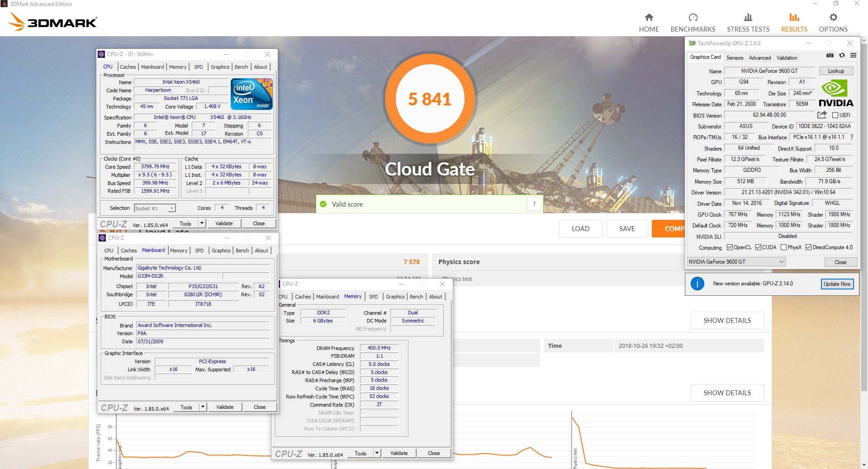Screen dimensions: 868x469
Task: Expand Tools arrow in Memory window
Action: [377, 453]
